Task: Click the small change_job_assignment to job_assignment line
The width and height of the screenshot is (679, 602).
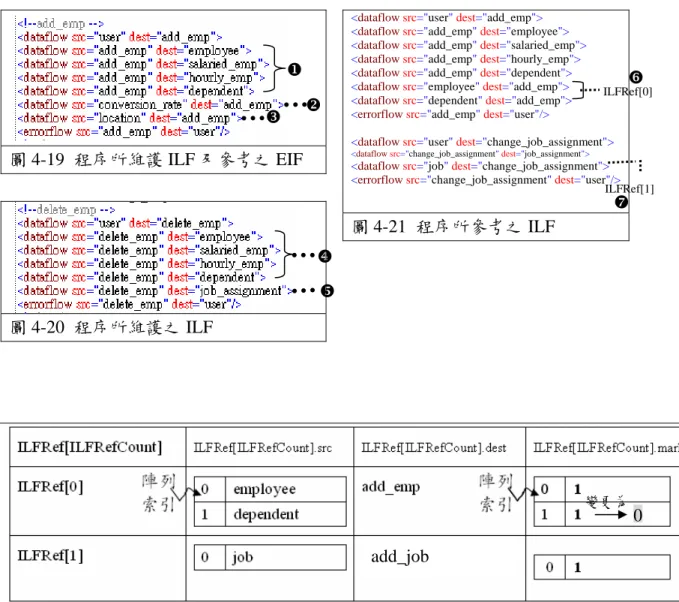Action: coord(470,154)
